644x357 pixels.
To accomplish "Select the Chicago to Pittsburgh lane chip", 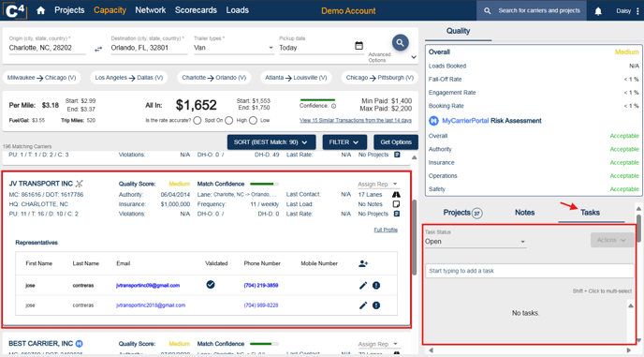I will click(379, 78).
